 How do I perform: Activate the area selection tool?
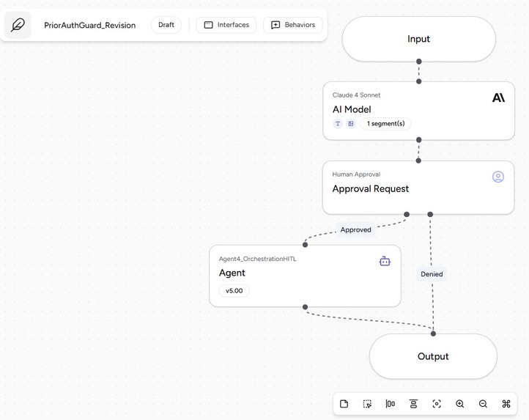(x=367, y=404)
